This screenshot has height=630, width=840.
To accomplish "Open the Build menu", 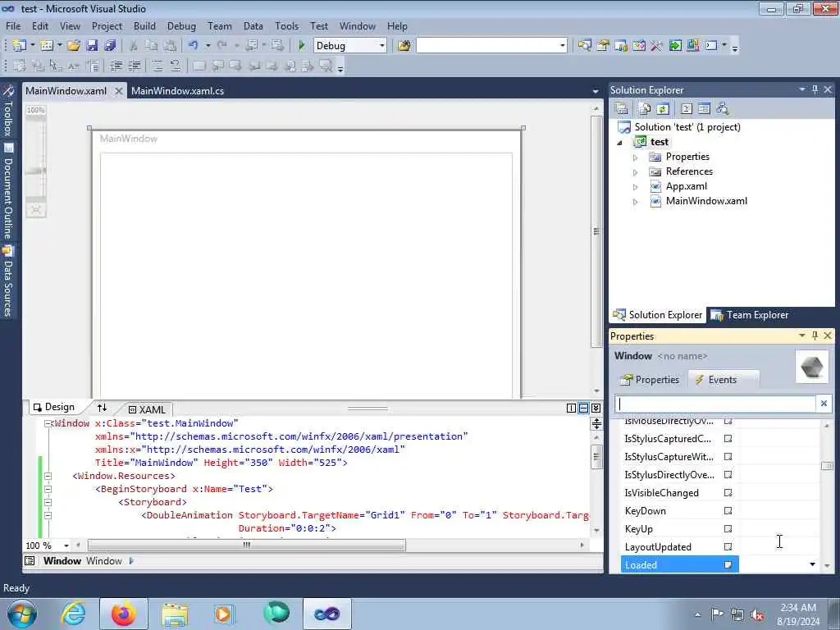I will coord(144,25).
